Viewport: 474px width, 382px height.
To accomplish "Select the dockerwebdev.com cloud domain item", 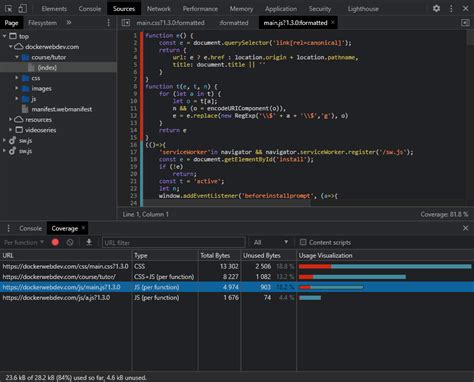I will (x=52, y=47).
